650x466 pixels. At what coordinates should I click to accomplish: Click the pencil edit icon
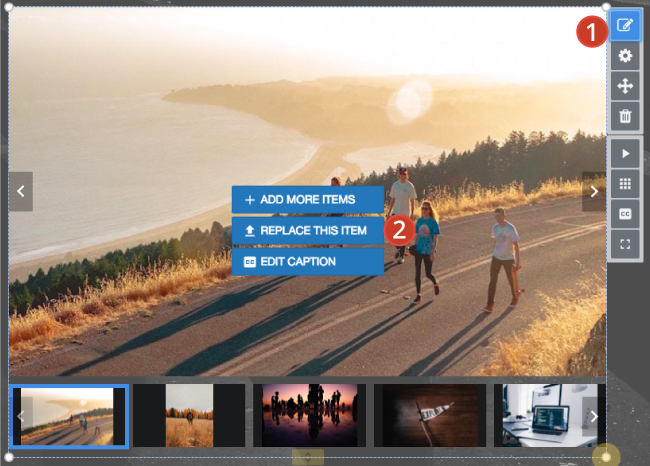click(625, 26)
